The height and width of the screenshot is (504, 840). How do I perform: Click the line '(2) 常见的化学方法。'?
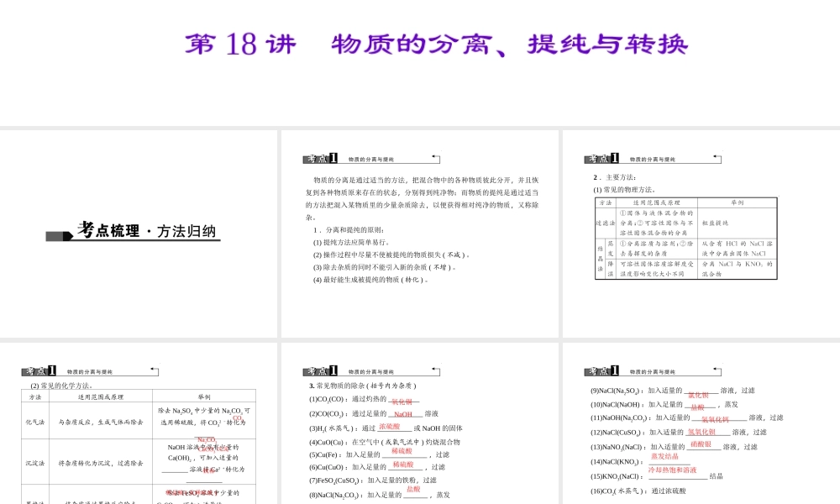61,386
